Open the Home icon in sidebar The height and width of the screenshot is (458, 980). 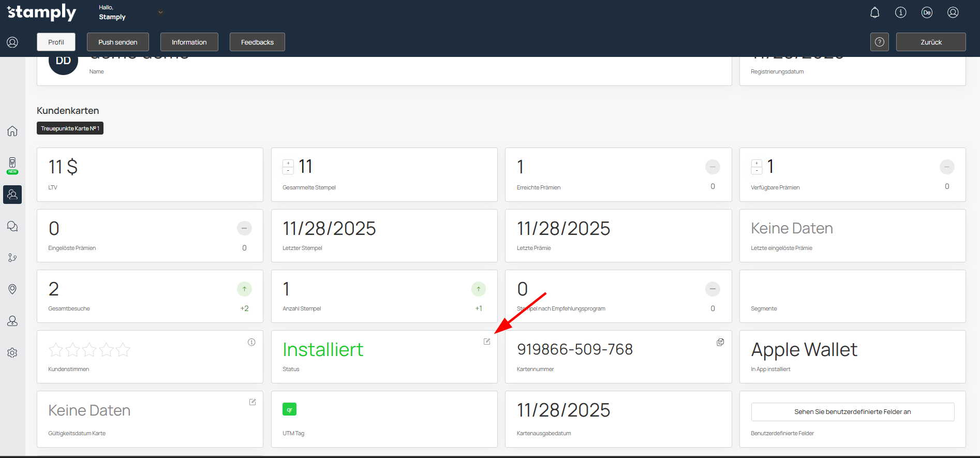(x=12, y=131)
